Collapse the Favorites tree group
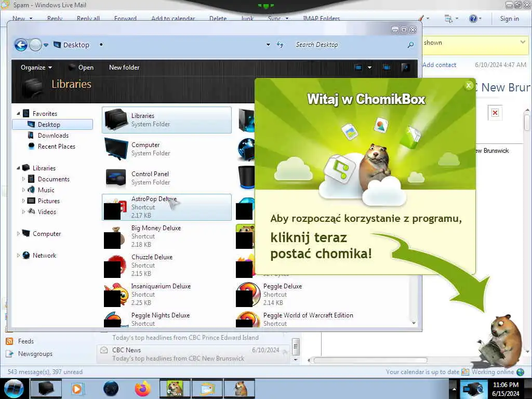This screenshot has height=399, width=532. [18, 113]
